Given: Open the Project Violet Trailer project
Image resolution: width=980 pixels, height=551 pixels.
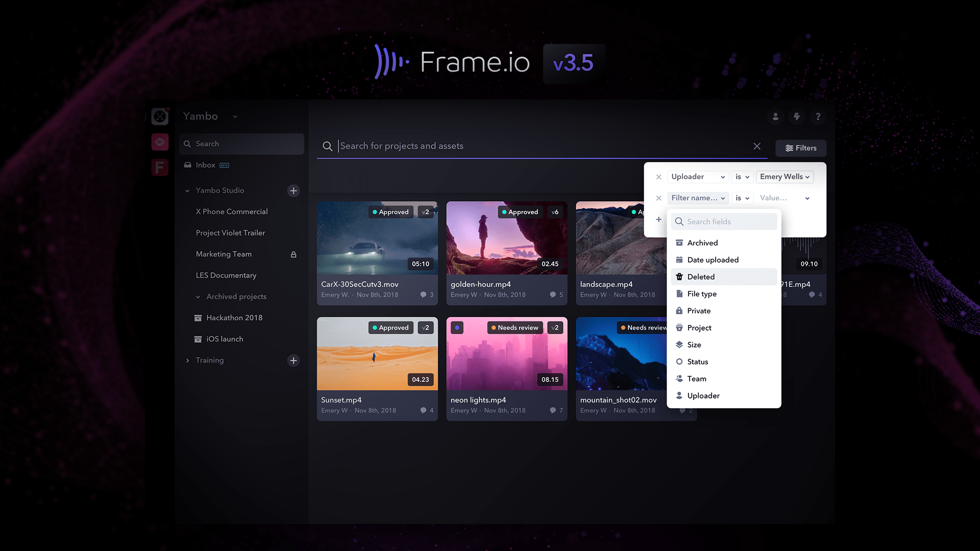Looking at the screenshot, I should coord(230,233).
